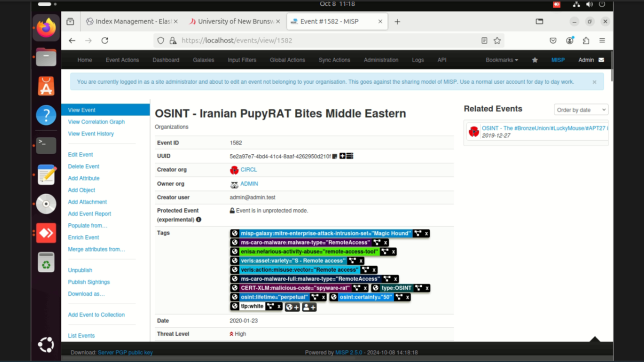The width and height of the screenshot is (644, 362).
Task: Click View Correlation Graph in sidebar
Action: [96, 122]
